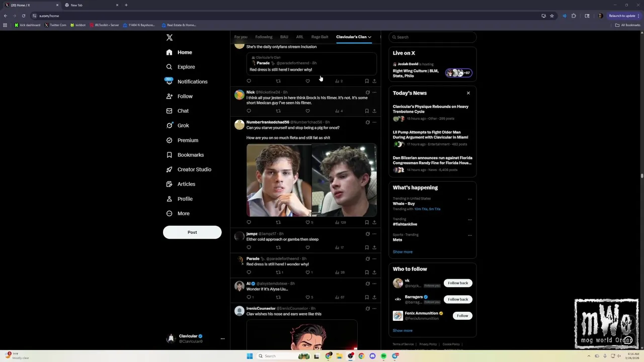The width and height of the screenshot is (644, 362).
Task: Open Clavicular's Physique Rebounds news story
Action: pyautogui.click(x=431, y=109)
